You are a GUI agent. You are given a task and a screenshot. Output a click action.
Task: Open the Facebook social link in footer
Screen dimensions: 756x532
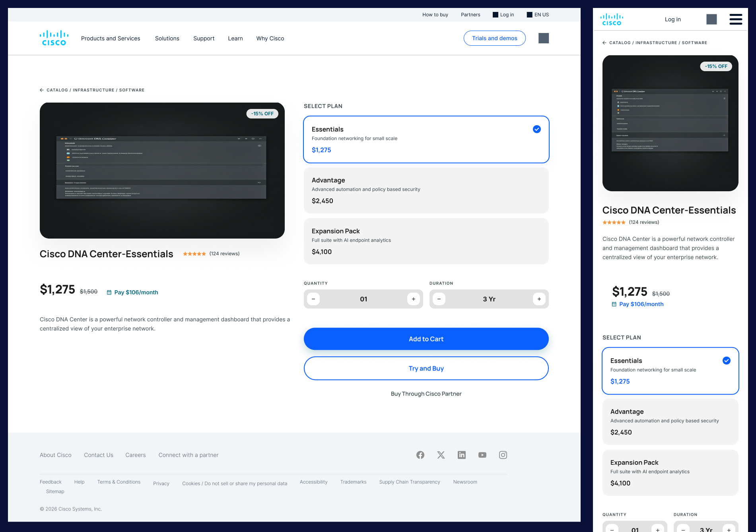point(420,455)
